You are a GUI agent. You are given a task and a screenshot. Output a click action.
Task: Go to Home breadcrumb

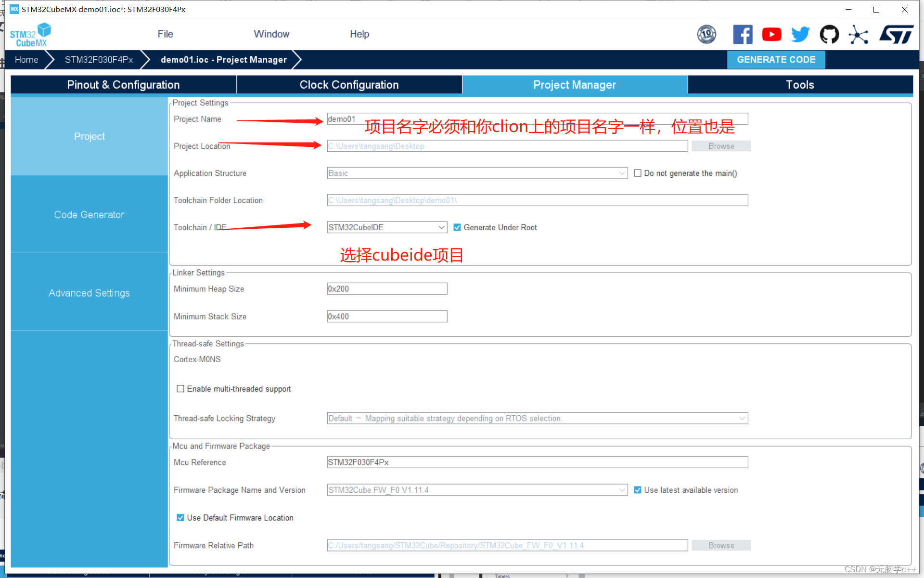26,60
